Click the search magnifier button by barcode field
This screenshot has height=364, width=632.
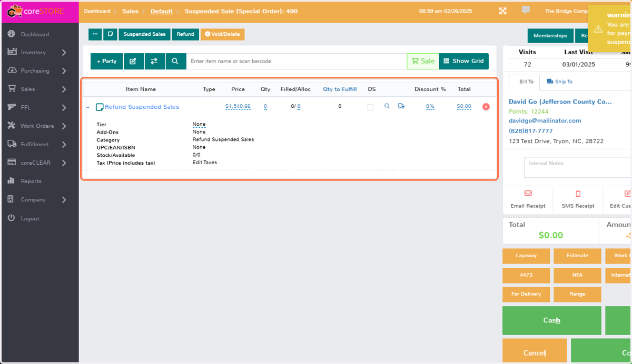(x=175, y=61)
